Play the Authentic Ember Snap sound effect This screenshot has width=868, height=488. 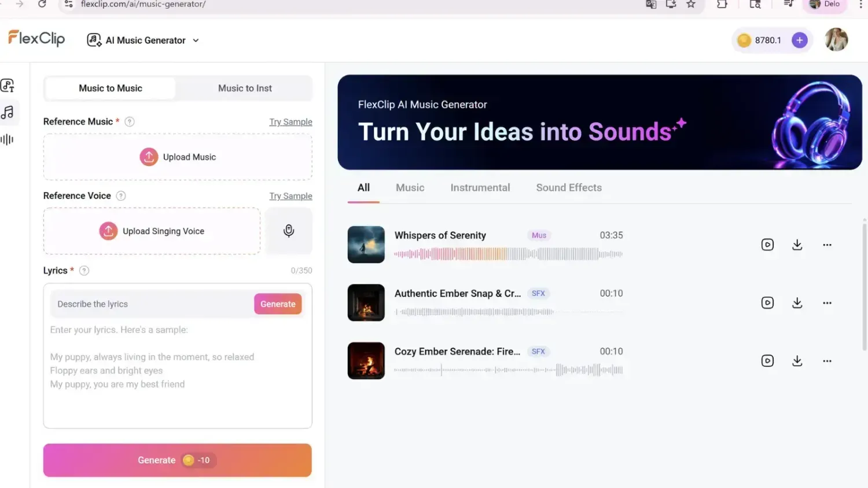pos(767,302)
